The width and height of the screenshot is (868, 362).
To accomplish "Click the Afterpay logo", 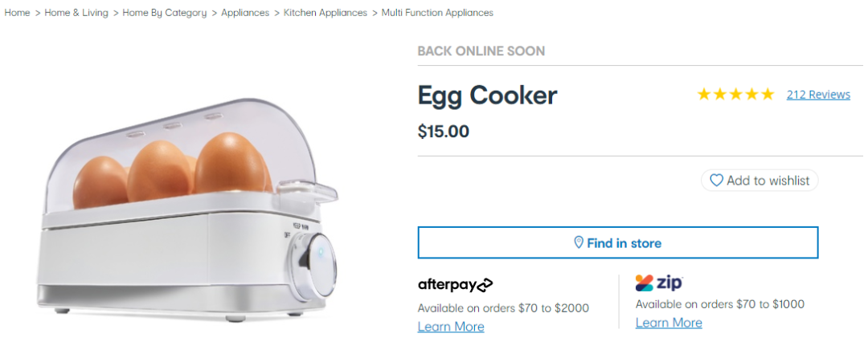I will click(455, 285).
